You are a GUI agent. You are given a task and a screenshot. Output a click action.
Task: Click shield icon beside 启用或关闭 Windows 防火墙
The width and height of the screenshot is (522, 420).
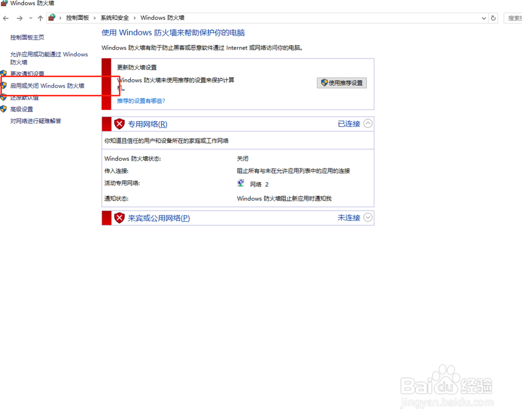(x=4, y=86)
